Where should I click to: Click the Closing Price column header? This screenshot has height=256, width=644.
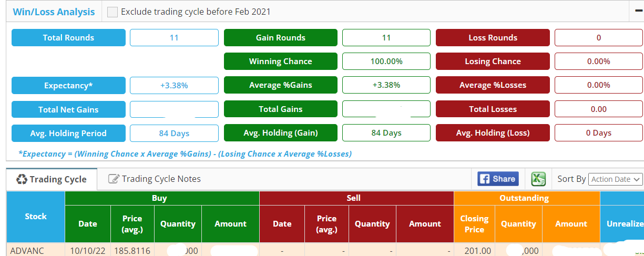[474, 224]
